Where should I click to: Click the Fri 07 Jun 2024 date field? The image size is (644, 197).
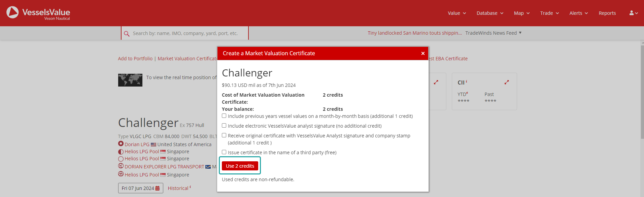point(141,188)
